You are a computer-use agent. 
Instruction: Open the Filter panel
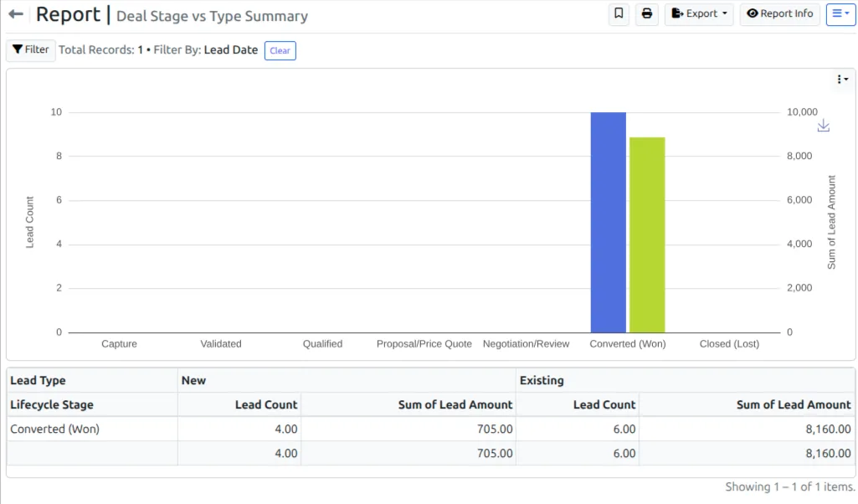[x=31, y=49]
